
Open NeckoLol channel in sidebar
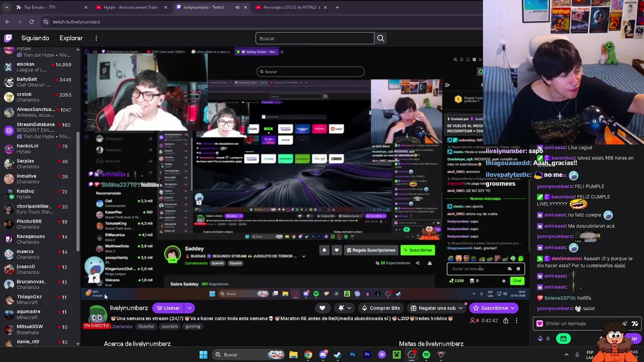click(38, 149)
